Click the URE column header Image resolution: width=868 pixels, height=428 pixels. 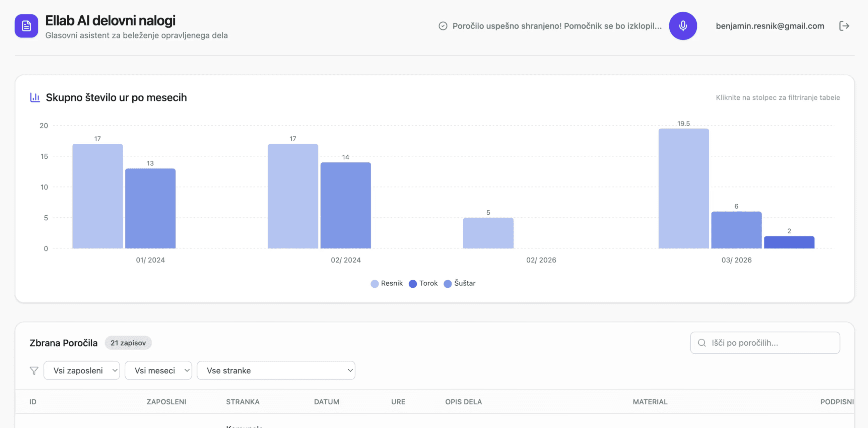point(398,402)
